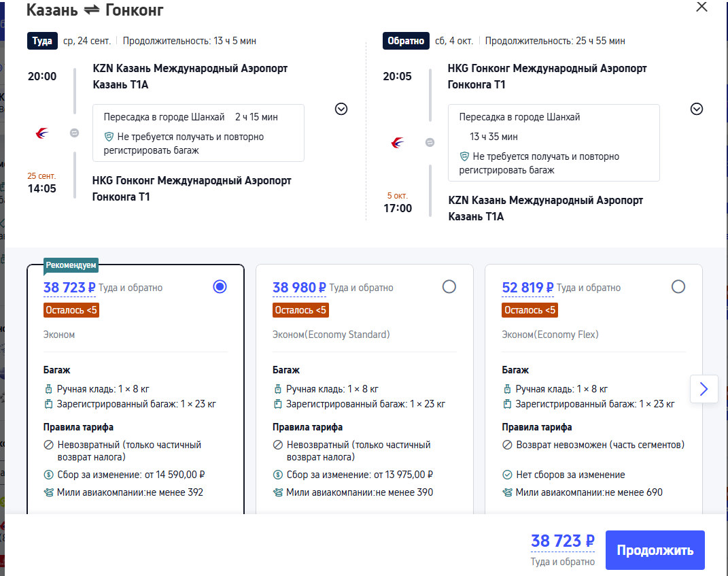Show next fare options with right arrow
The image size is (728, 576).
[x=704, y=389]
